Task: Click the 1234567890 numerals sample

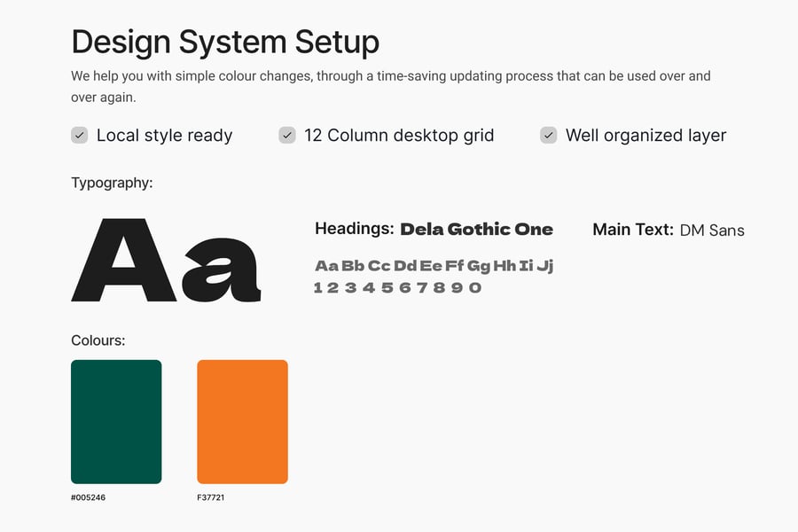Action: click(397, 287)
